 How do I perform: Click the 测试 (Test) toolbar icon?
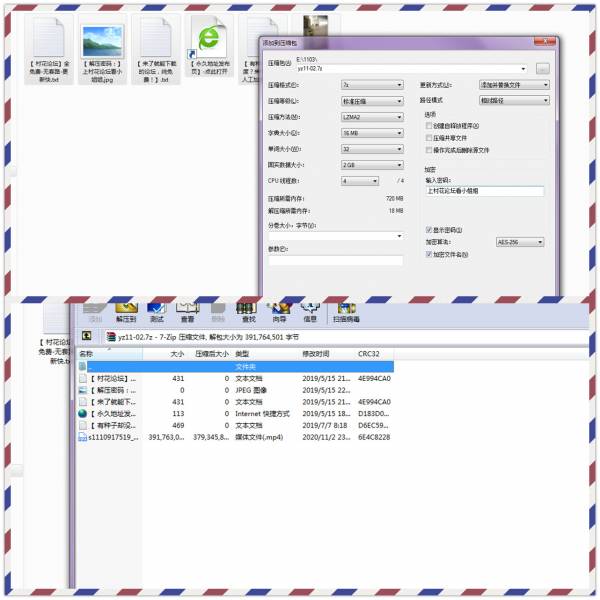point(157,311)
